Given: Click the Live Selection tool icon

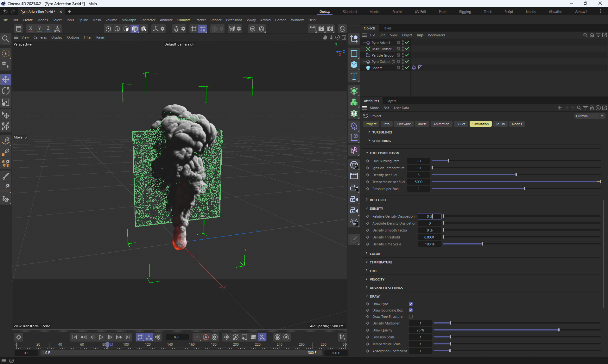Looking at the screenshot, I should [x=6, y=54].
